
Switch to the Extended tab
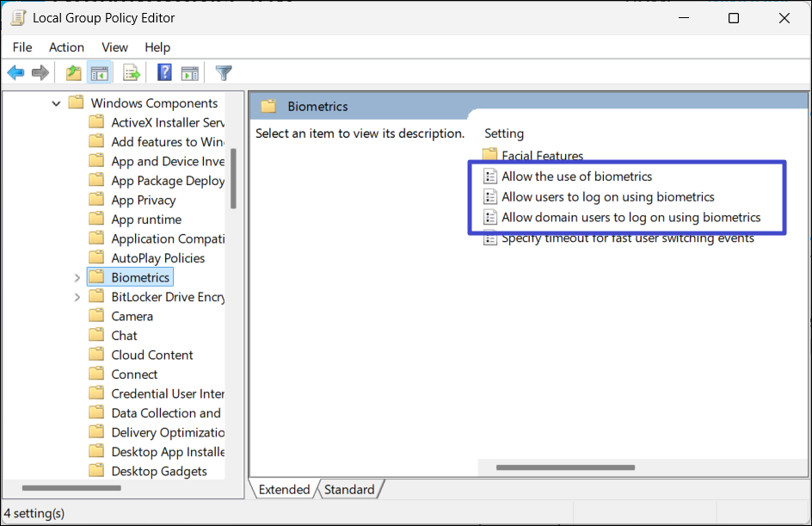(x=284, y=490)
